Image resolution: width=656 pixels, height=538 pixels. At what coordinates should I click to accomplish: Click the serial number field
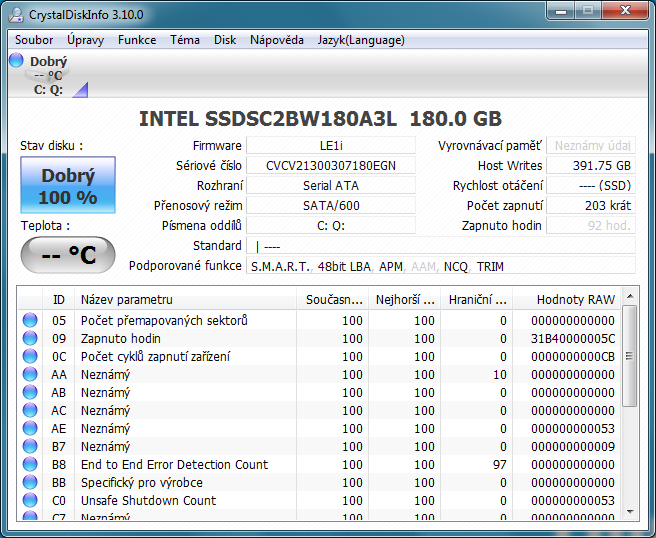click(x=330, y=166)
